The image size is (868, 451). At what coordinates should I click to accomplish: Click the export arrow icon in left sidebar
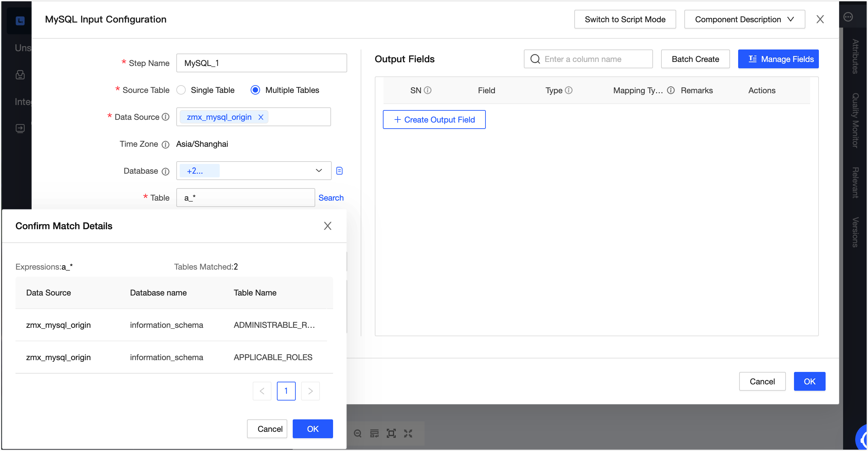pyautogui.click(x=20, y=129)
